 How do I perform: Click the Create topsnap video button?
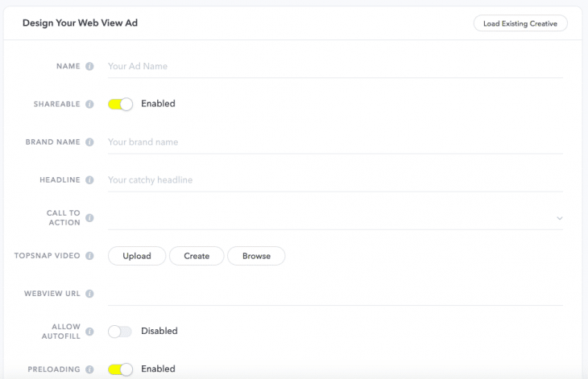click(x=197, y=256)
